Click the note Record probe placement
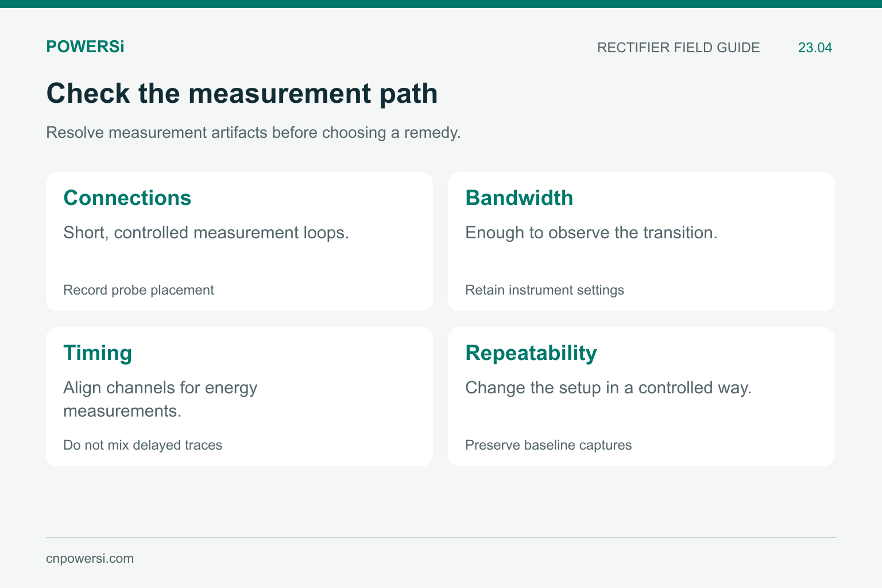This screenshot has width=882, height=588. [x=138, y=290]
